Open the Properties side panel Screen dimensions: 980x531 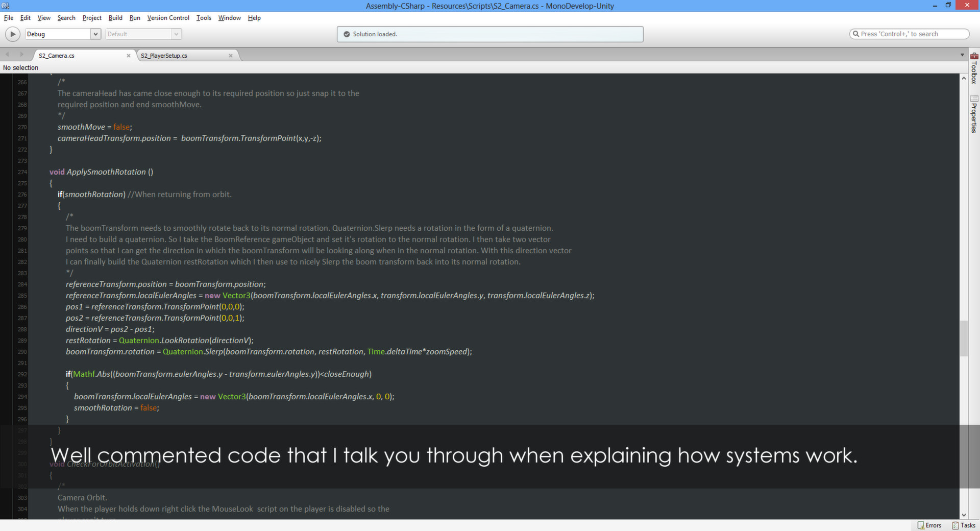point(974,114)
